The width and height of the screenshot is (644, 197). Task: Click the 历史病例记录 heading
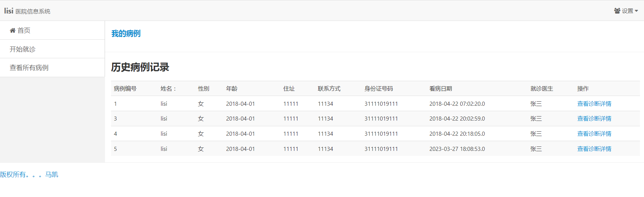pos(140,67)
